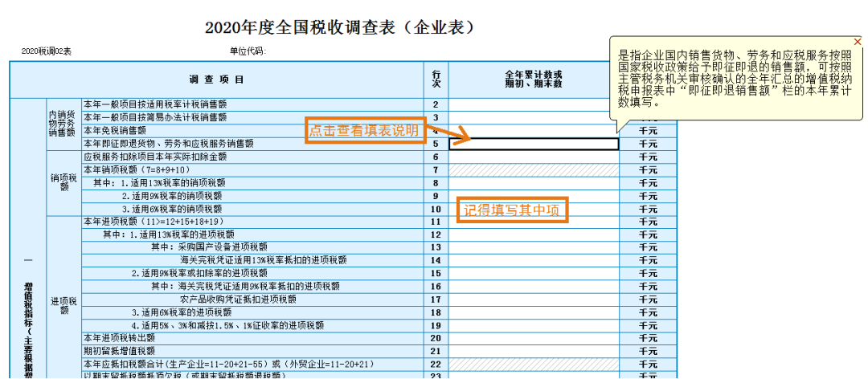The image size is (868, 379).
Task: Click '4.适用5%、3%和减按1.5%、1%征收率的进项税额' label
Action: point(227,326)
